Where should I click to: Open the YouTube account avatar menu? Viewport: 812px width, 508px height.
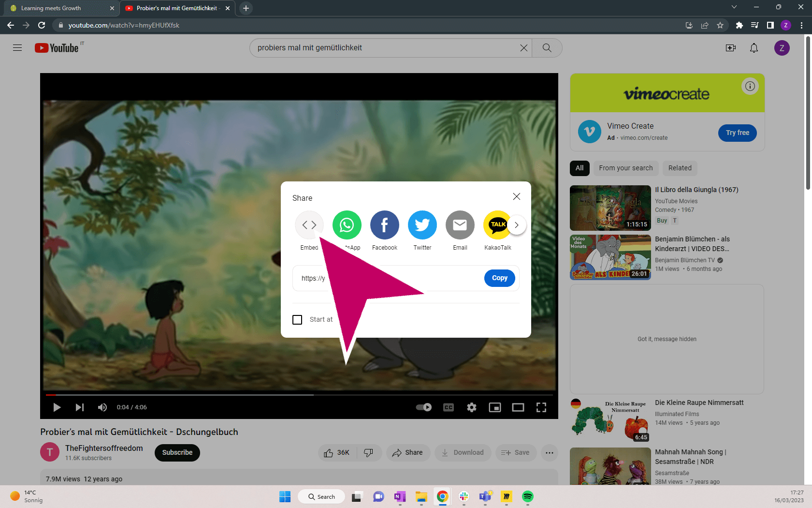pyautogui.click(x=782, y=48)
